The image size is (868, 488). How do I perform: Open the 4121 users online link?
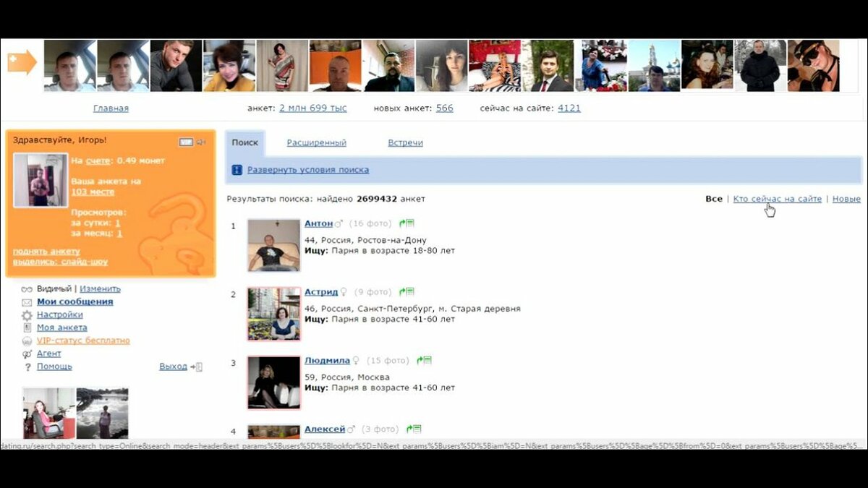point(569,108)
